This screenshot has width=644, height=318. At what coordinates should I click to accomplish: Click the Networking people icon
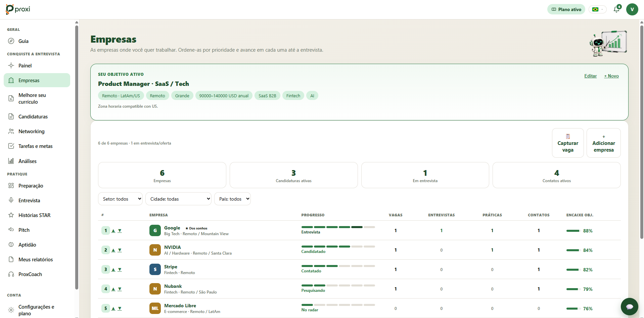tap(11, 131)
